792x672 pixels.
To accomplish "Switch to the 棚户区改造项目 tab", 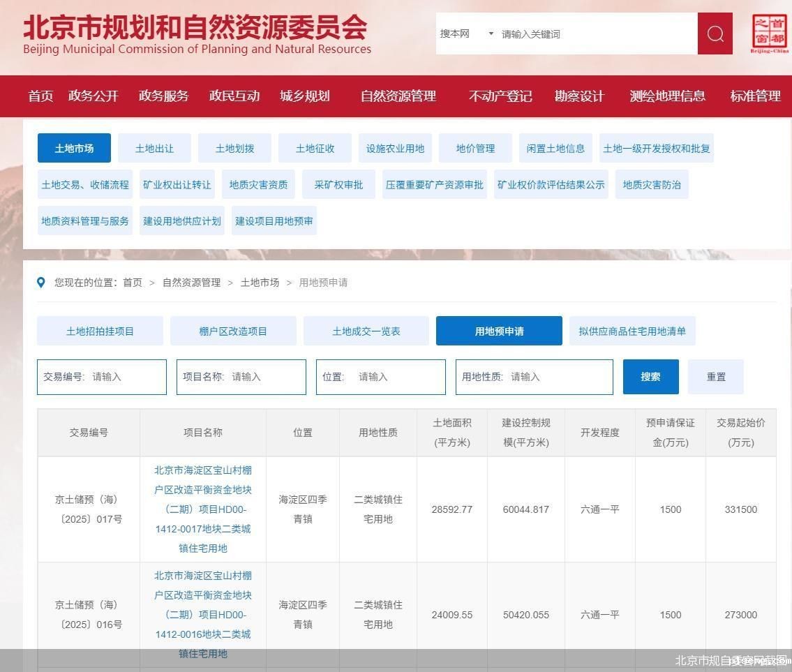I will click(232, 331).
